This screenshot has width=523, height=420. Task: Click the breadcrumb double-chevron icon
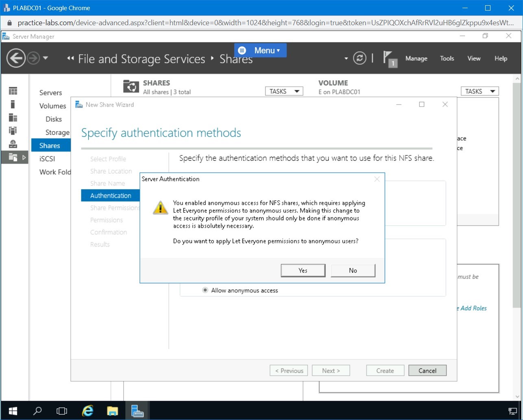coord(70,59)
